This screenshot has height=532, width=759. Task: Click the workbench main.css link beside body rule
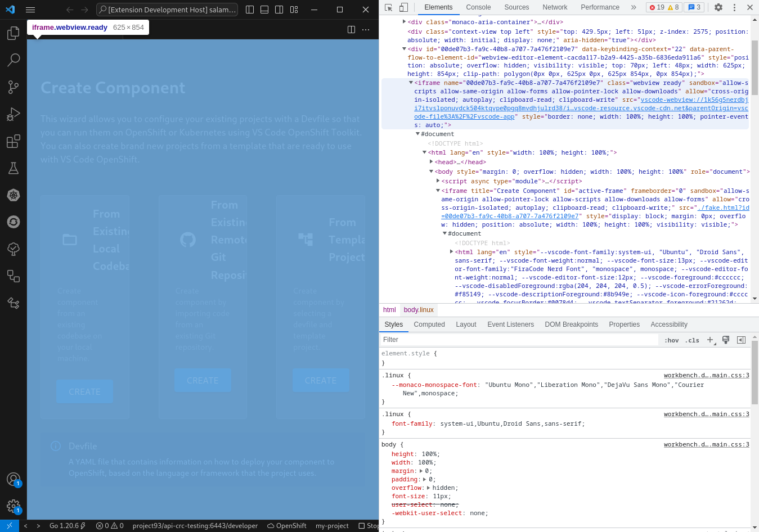tap(706, 444)
